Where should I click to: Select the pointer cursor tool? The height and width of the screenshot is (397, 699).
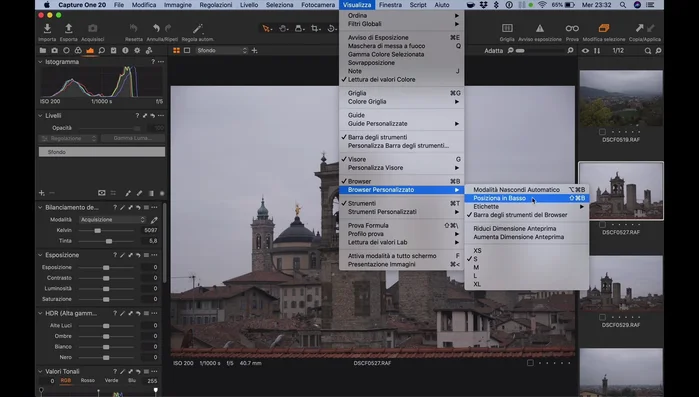coord(267,29)
